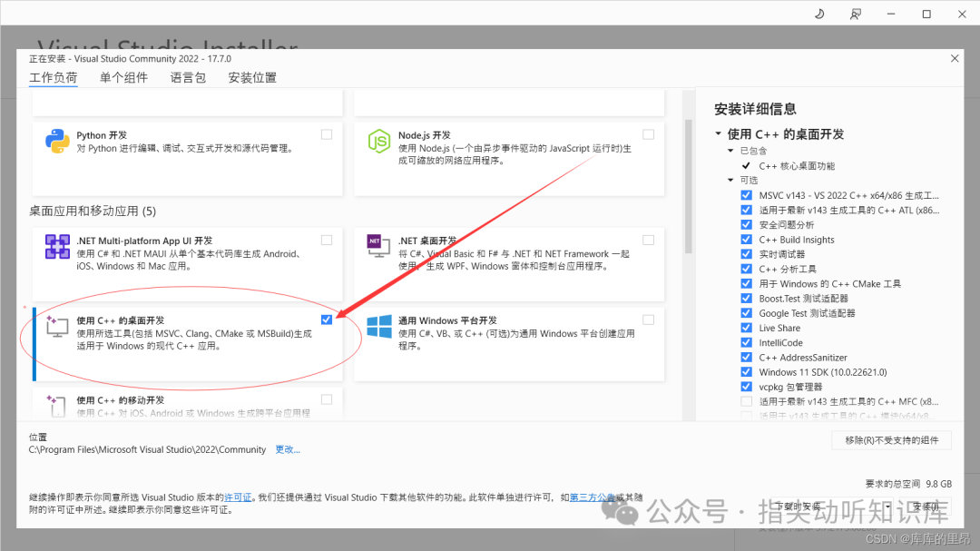
Task: Click the Node.js hexagon logo icon
Action: coord(379,142)
